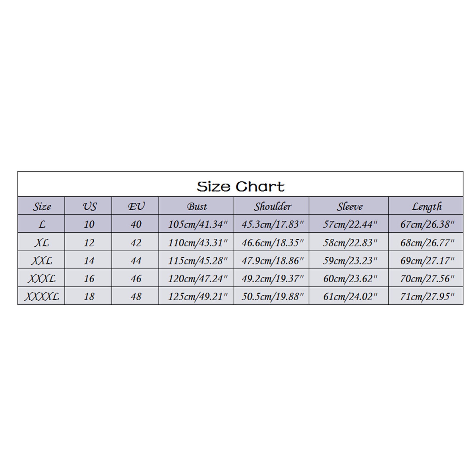Select US size 16 cell
Viewport: 476px width, 476px height.
point(88,278)
